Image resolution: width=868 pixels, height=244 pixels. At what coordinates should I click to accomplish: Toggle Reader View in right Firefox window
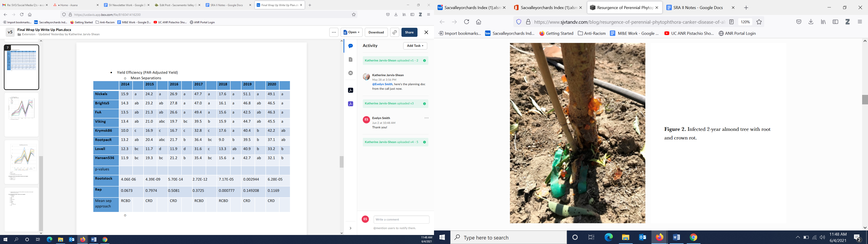click(731, 22)
